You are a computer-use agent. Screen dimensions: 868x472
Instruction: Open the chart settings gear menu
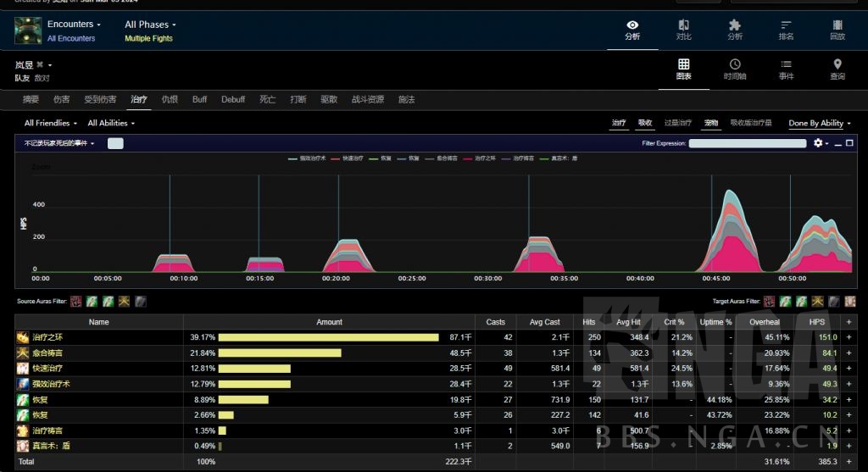(x=821, y=143)
